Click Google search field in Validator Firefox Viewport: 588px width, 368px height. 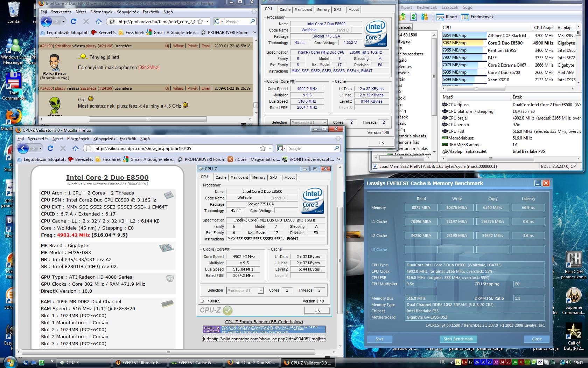coord(309,148)
